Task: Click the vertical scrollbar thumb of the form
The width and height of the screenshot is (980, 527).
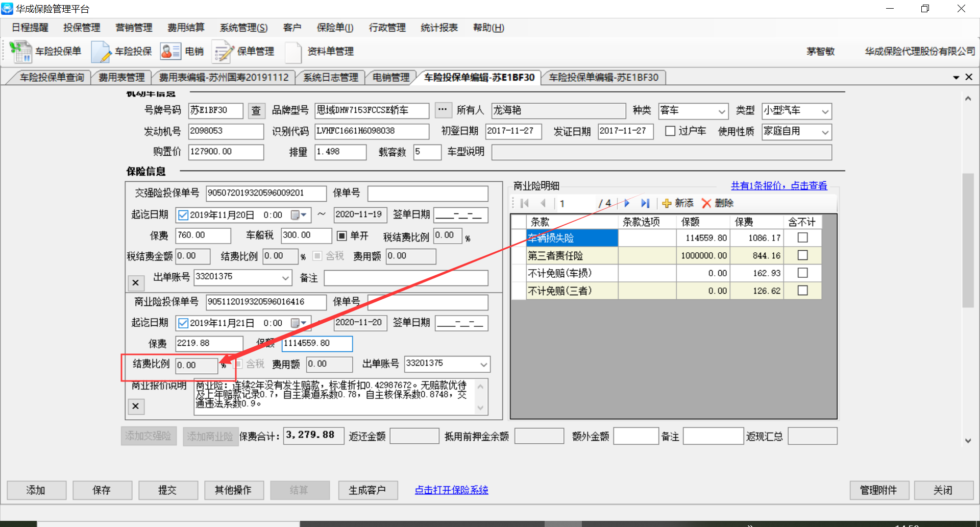Action: point(968,240)
